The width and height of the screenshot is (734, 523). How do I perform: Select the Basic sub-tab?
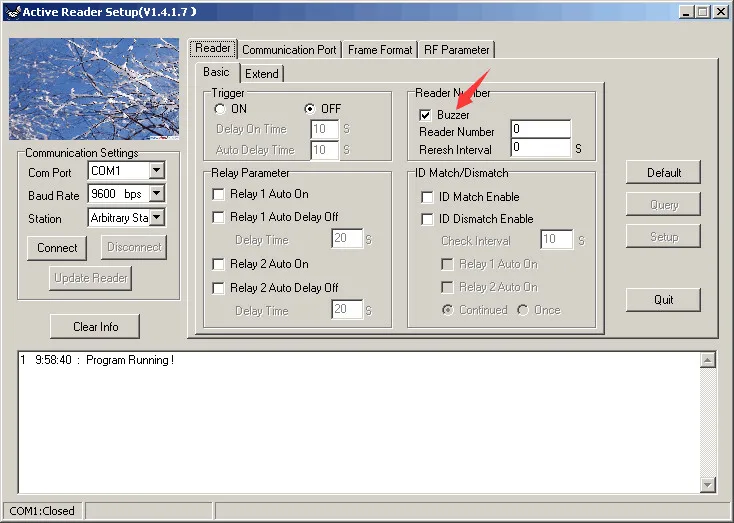(216, 72)
